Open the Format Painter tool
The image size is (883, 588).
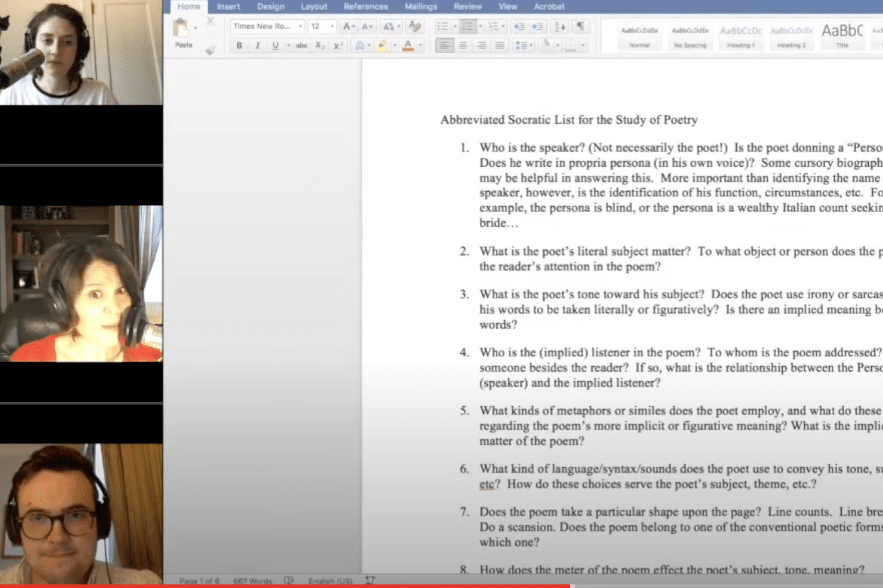210,50
